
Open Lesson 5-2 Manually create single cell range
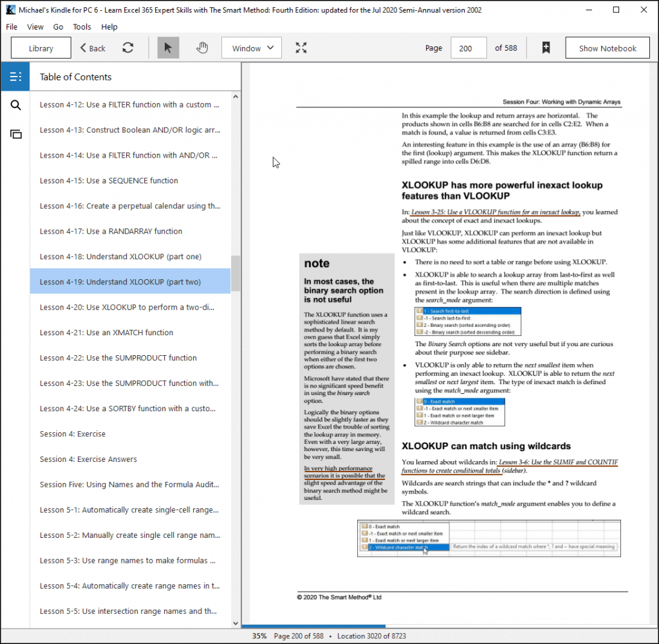point(130,535)
